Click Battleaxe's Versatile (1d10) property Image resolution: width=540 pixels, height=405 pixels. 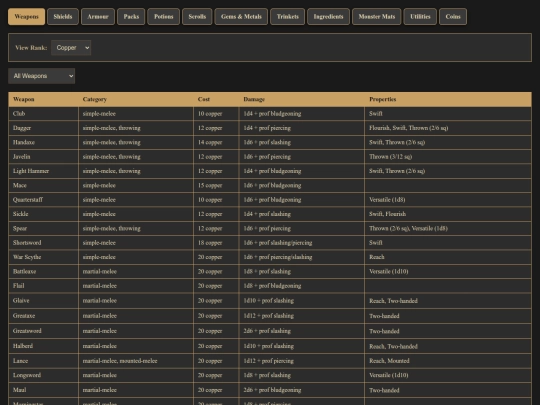pyautogui.click(x=388, y=271)
